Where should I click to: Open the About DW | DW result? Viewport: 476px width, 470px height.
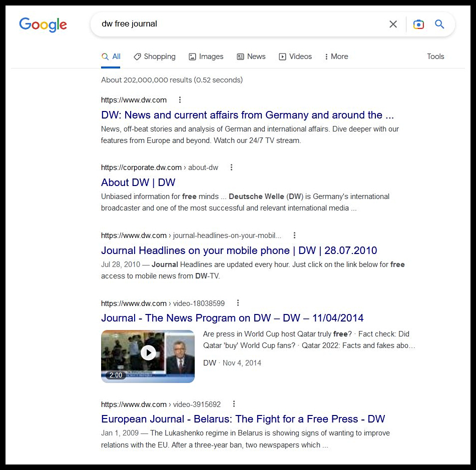coord(138,182)
